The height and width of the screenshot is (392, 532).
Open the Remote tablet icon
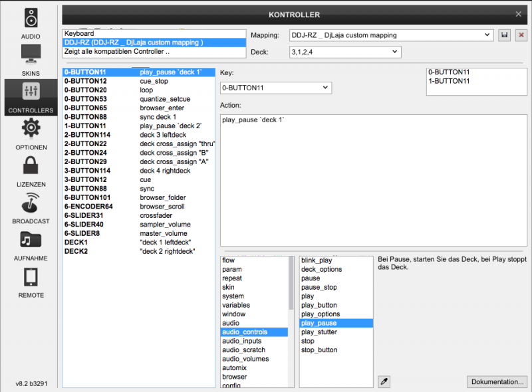coord(31,277)
